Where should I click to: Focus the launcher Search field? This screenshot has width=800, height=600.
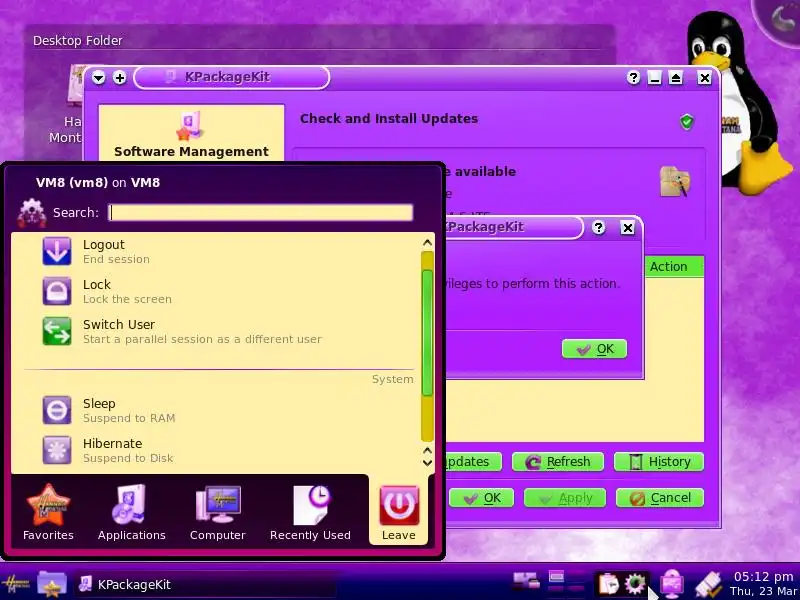point(261,212)
